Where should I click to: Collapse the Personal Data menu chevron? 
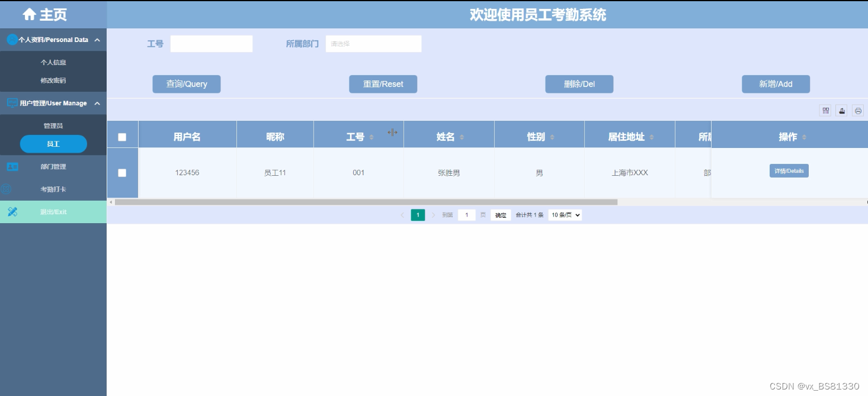[x=97, y=40]
